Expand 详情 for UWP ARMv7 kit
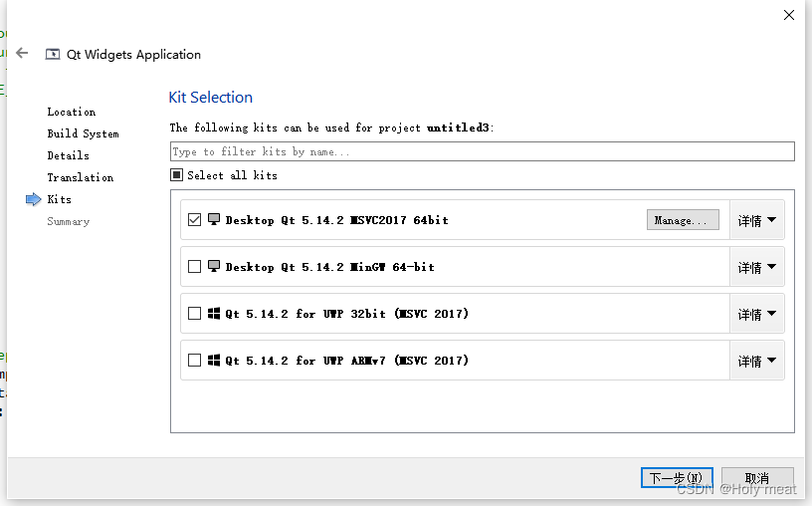Viewport: 812px width, 506px height. (x=756, y=361)
